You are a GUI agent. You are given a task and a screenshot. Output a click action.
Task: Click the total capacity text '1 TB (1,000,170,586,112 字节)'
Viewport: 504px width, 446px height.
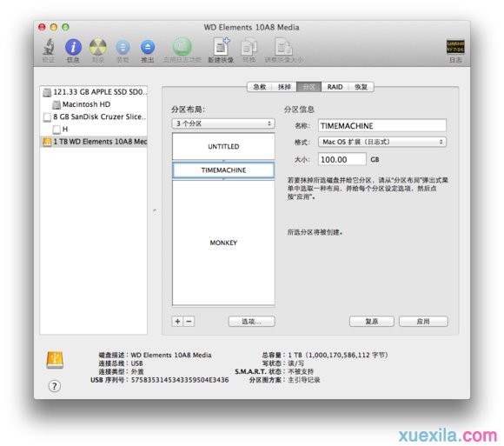[338, 355]
